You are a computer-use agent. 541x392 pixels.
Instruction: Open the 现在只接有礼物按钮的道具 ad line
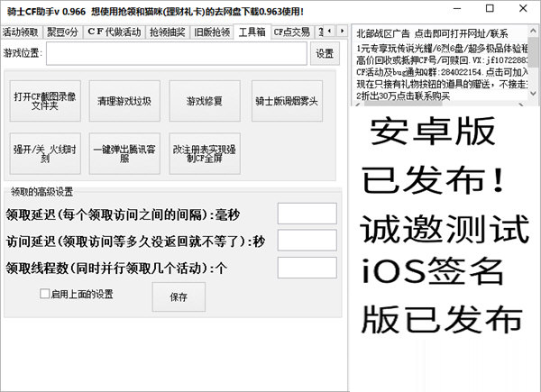coord(441,84)
